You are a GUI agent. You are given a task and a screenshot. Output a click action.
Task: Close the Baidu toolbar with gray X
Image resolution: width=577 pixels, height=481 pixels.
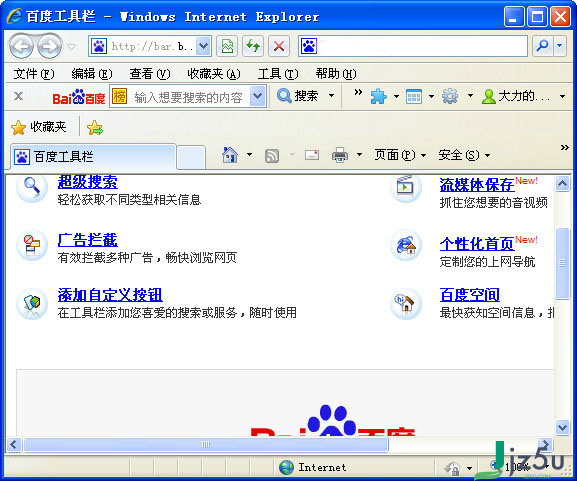(18, 96)
